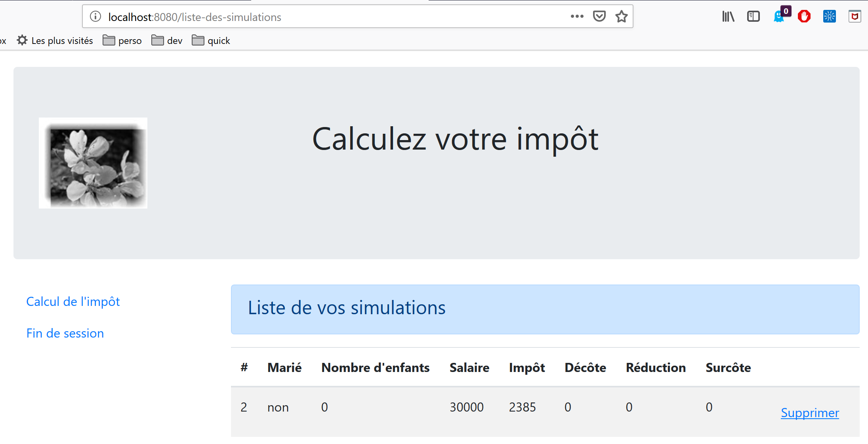The image size is (868, 444).
Task: Click 'Supprimer' link for simulation 2
Action: 809,413
